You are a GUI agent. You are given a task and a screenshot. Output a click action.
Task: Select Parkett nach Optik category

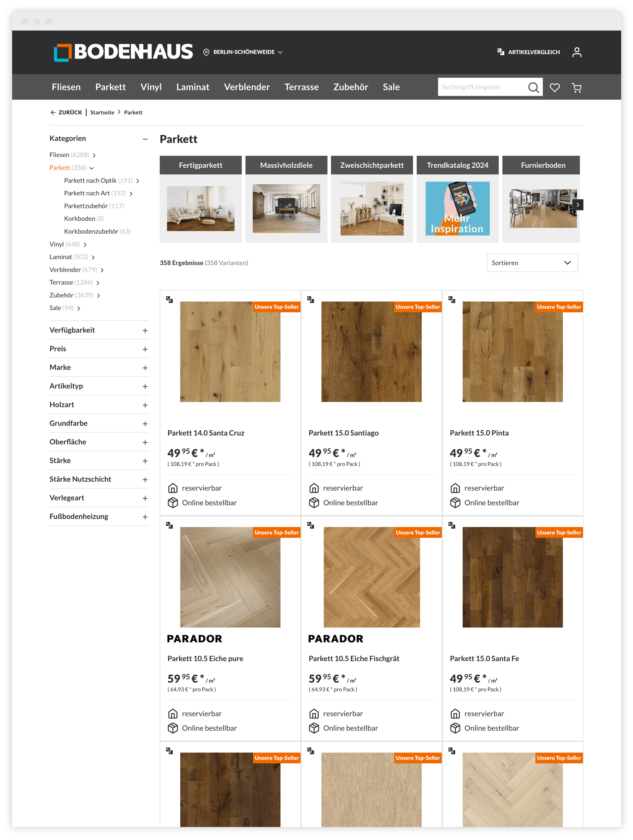pos(91,180)
